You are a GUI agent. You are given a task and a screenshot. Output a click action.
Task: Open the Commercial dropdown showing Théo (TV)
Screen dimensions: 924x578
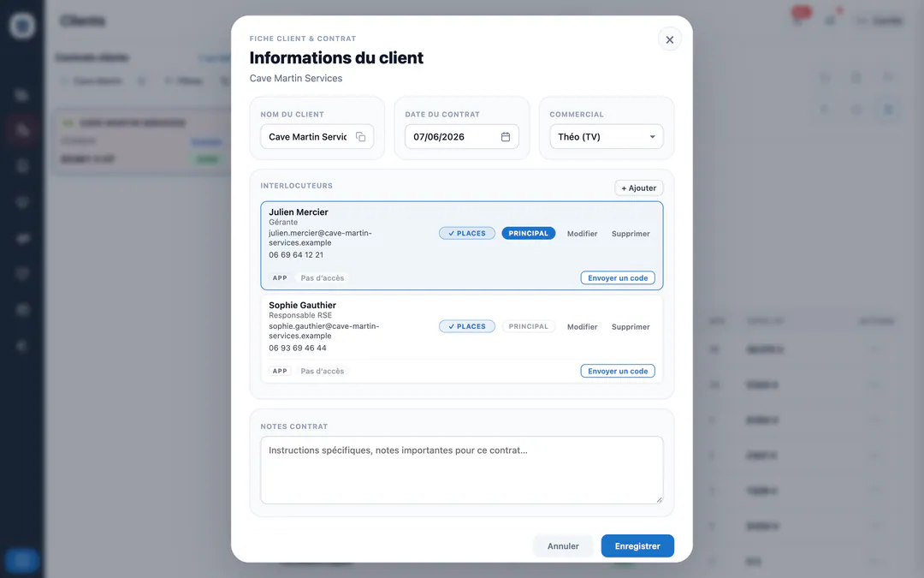pos(607,137)
